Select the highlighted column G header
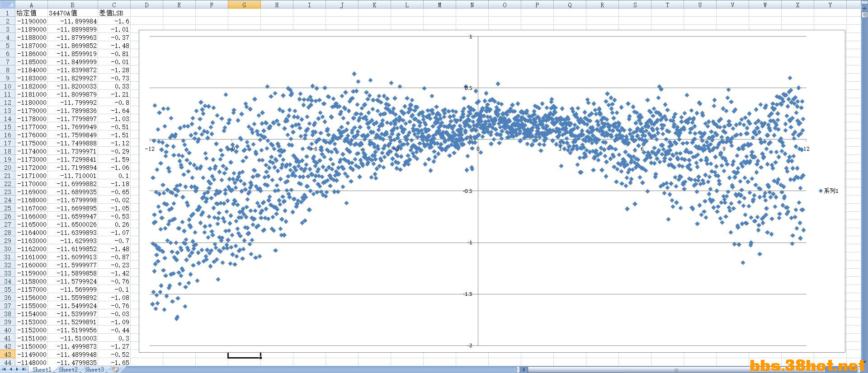This screenshot has width=868, height=373. 244,5
